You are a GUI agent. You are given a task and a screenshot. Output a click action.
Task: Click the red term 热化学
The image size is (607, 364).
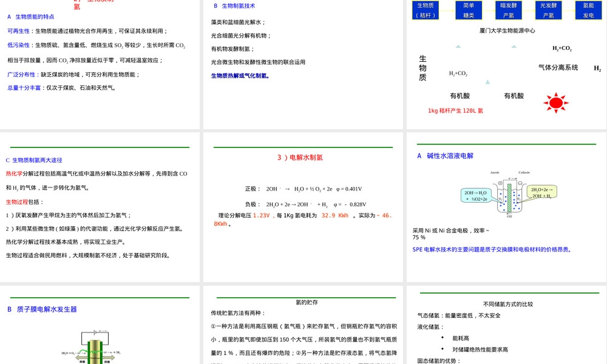tap(14, 174)
